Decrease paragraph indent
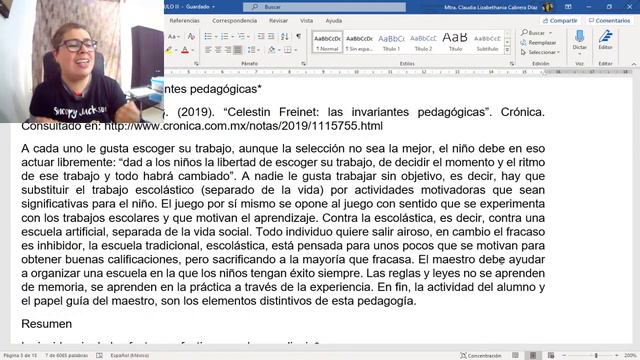 pyautogui.click(x=261, y=37)
